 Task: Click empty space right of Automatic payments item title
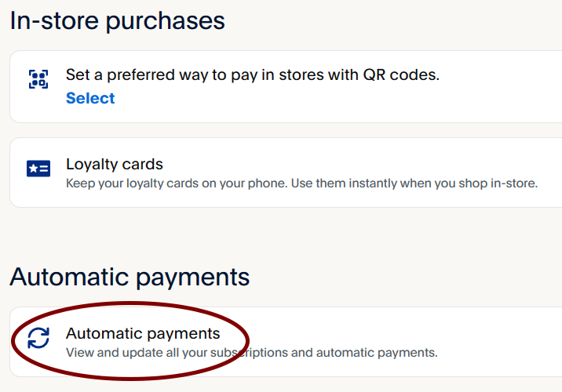(377, 334)
